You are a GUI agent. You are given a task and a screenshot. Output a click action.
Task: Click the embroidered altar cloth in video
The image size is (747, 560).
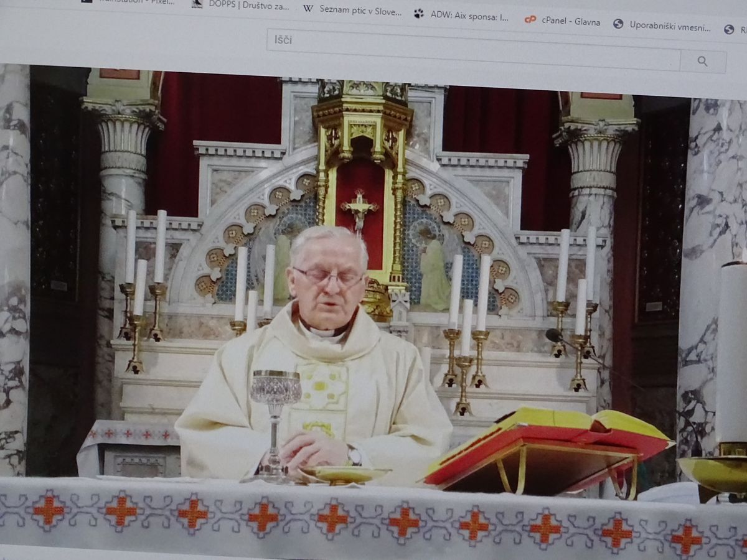374,515
